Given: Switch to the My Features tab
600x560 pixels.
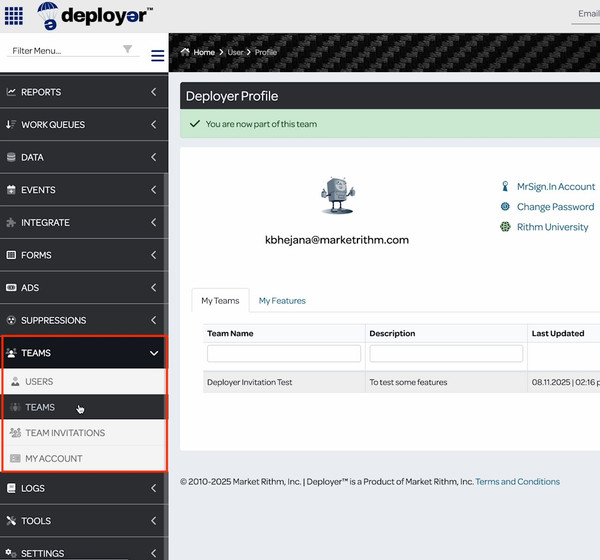Looking at the screenshot, I should coord(282,300).
